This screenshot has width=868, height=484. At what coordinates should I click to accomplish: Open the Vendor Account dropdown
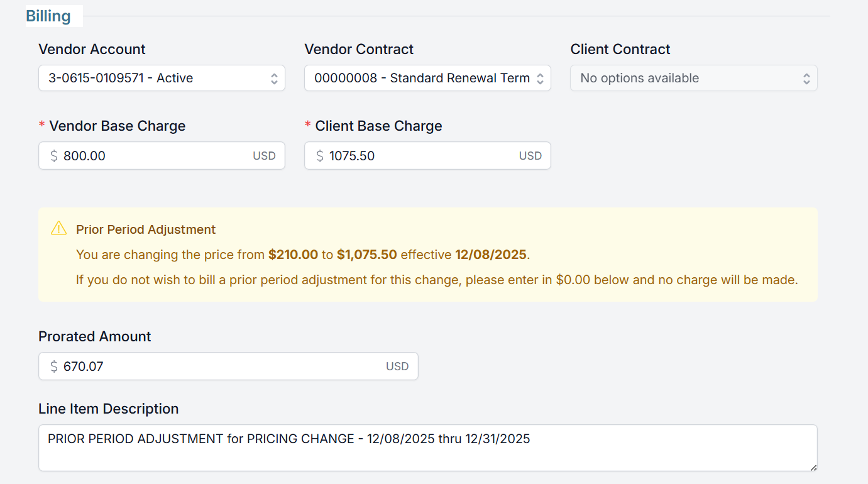pyautogui.click(x=162, y=79)
